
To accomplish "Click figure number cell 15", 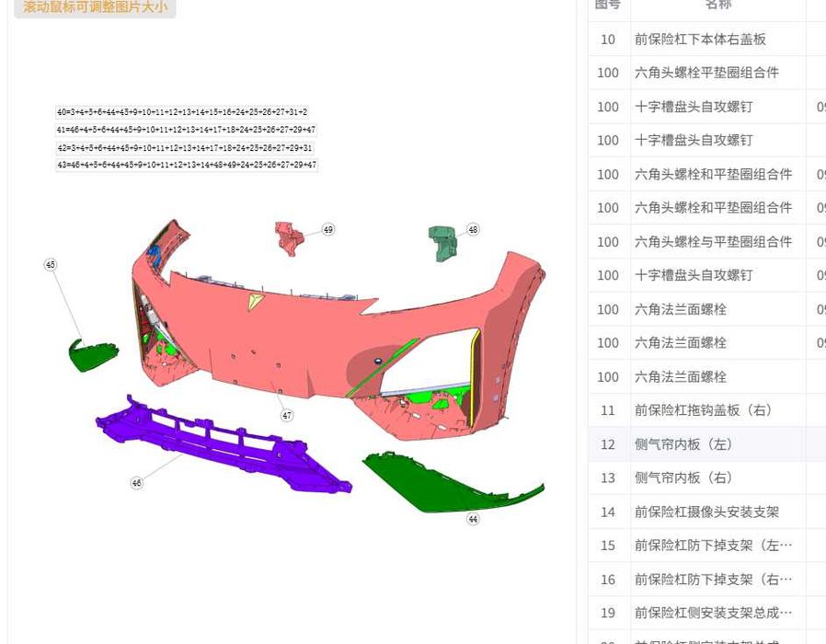I will (608, 546).
